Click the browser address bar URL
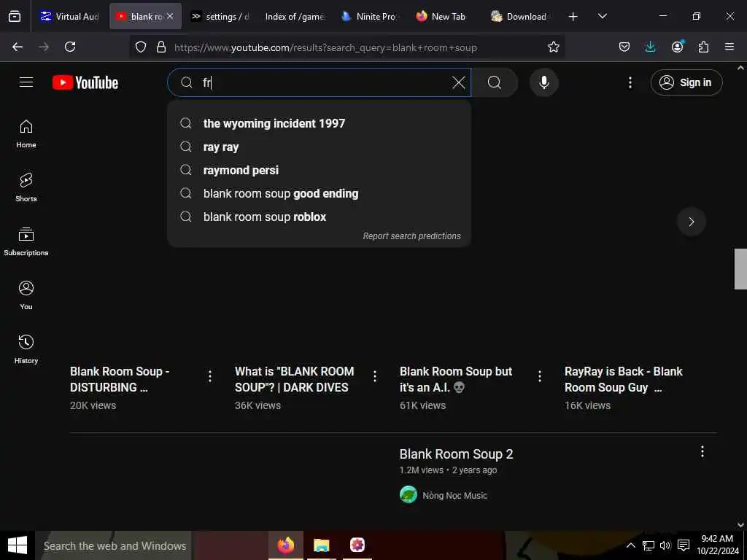Screen dimensions: 747x560 point(325,47)
